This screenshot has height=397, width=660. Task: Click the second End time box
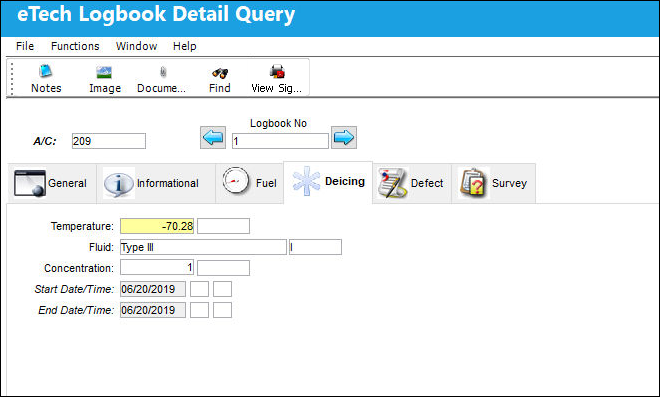222,310
